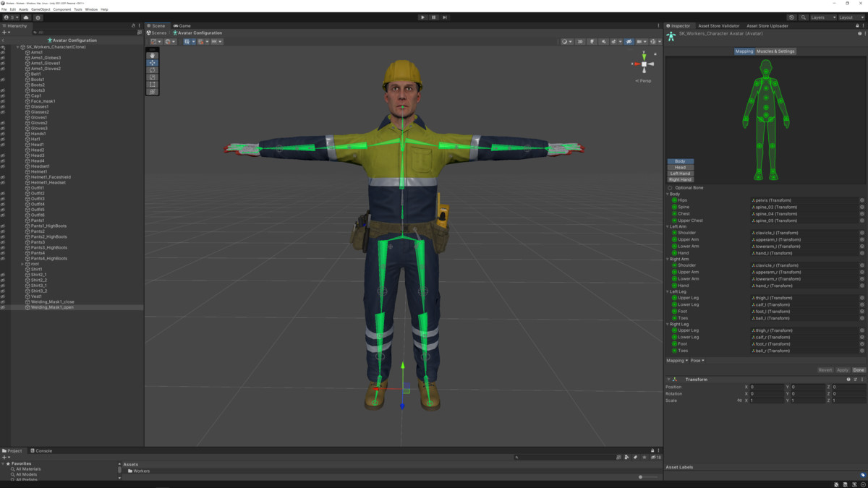Pause the game with the pause icon
The width and height of the screenshot is (868, 488).
(x=433, y=17)
